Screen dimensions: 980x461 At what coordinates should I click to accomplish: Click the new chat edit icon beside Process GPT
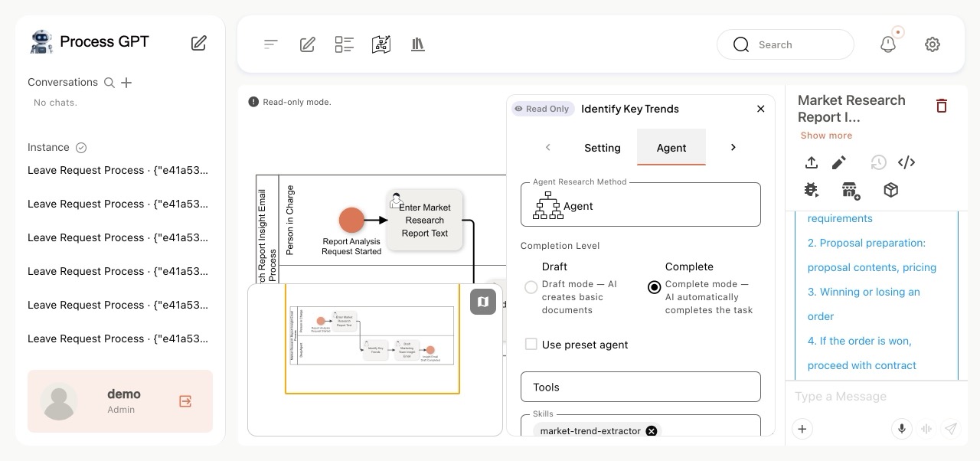pos(199,43)
